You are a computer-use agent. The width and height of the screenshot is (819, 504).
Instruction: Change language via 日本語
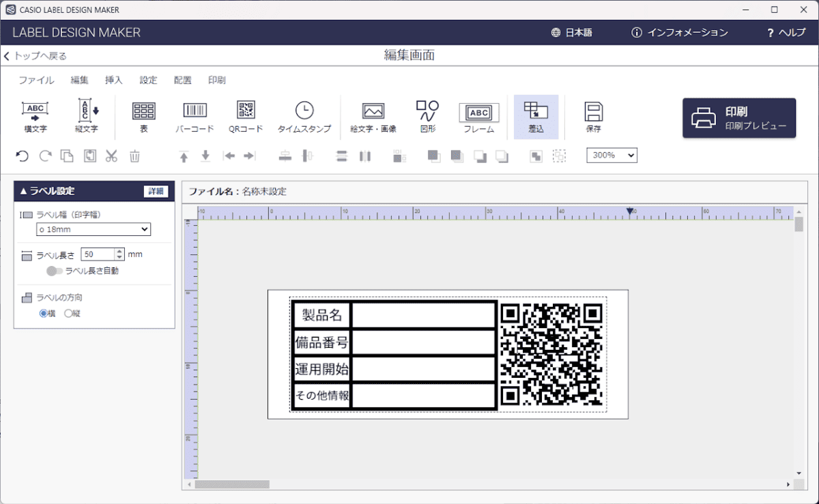[x=572, y=33]
